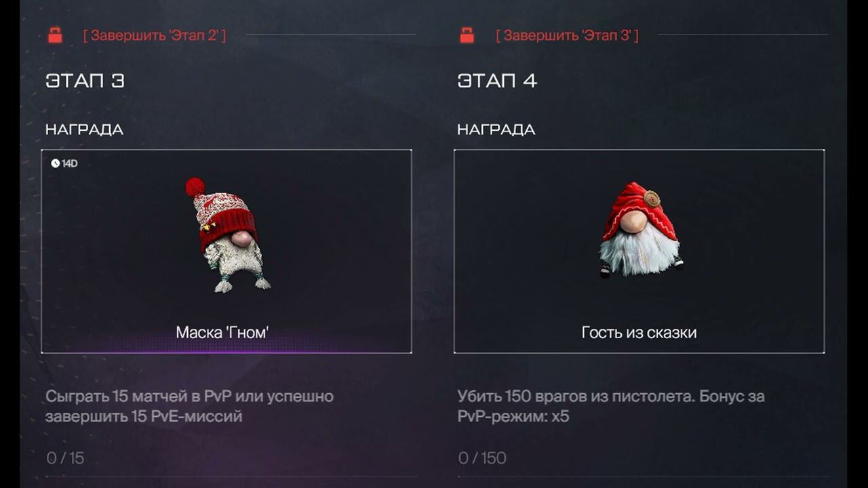The height and width of the screenshot is (488, 868).
Task: Select the Маска 'Гном' gnome mask image
Action: [x=227, y=235]
